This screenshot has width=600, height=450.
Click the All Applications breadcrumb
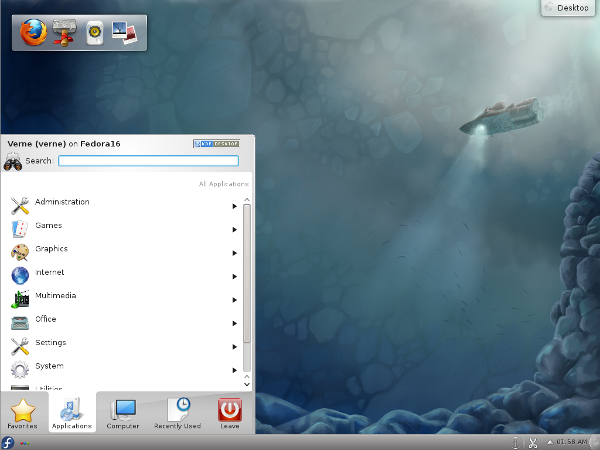coord(223,184)
